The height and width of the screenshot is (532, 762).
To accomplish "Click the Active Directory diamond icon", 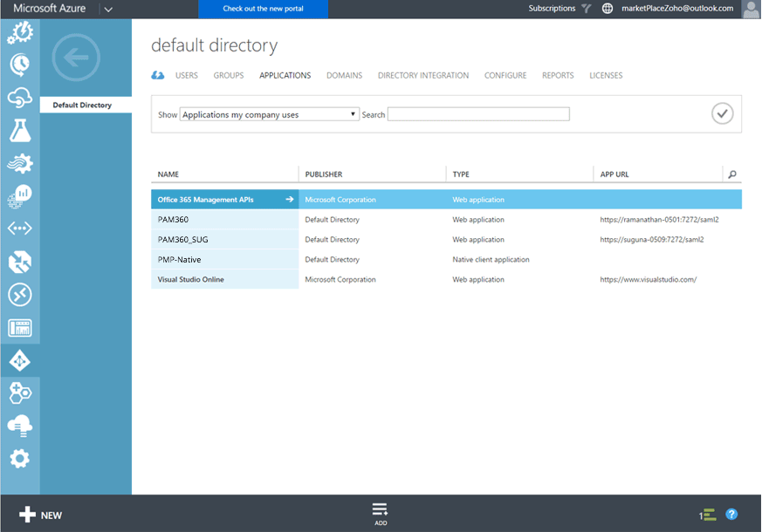I will [19, 360].
